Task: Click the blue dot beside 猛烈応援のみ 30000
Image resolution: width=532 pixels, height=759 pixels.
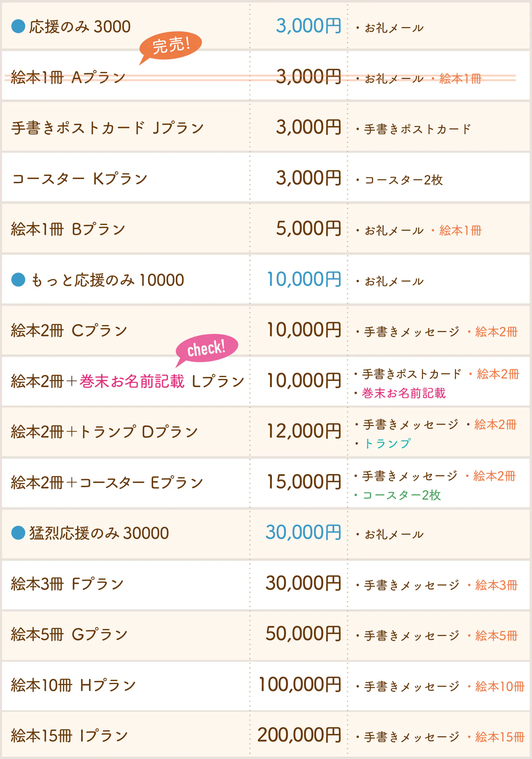Action: point(18,533)
